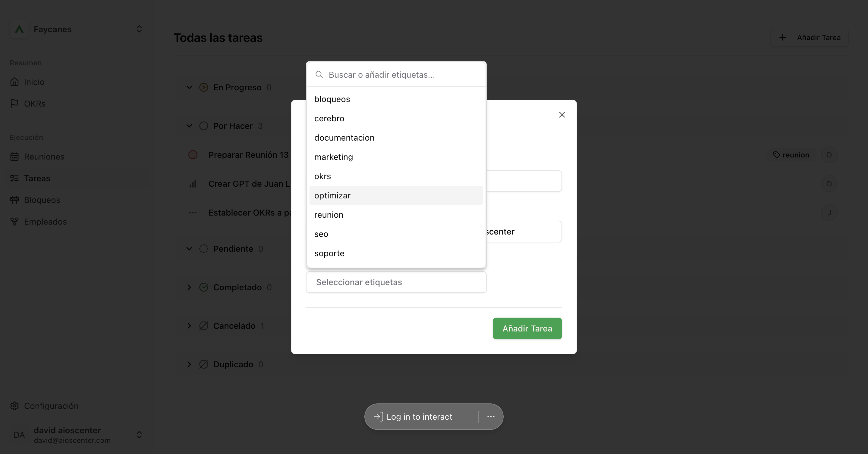Select the optimizar tag
The image size is (868, 454).
[x=396, y=195]
